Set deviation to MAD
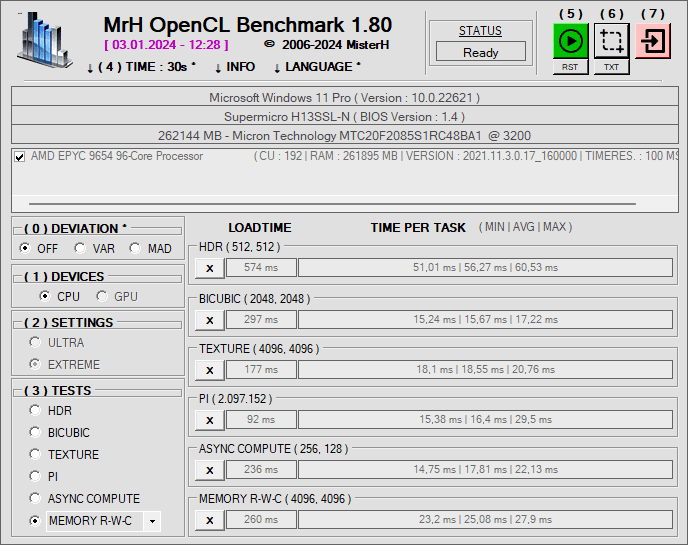 135,248
